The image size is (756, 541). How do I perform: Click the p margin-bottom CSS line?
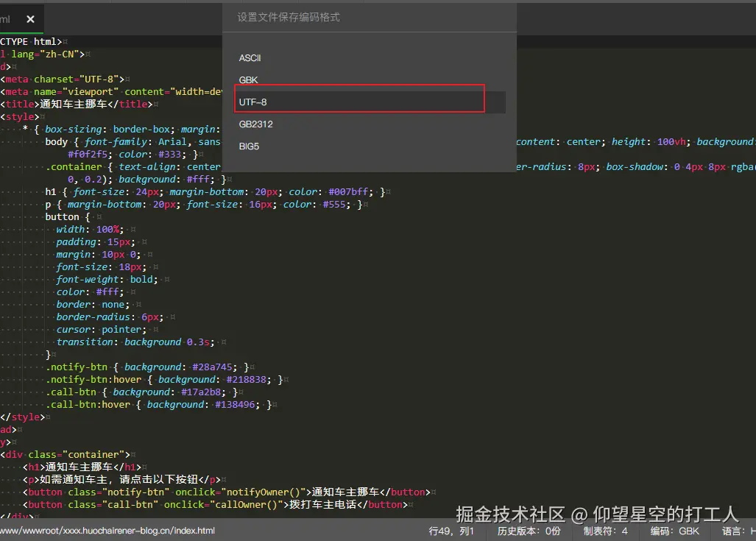[x=203, y=205]
